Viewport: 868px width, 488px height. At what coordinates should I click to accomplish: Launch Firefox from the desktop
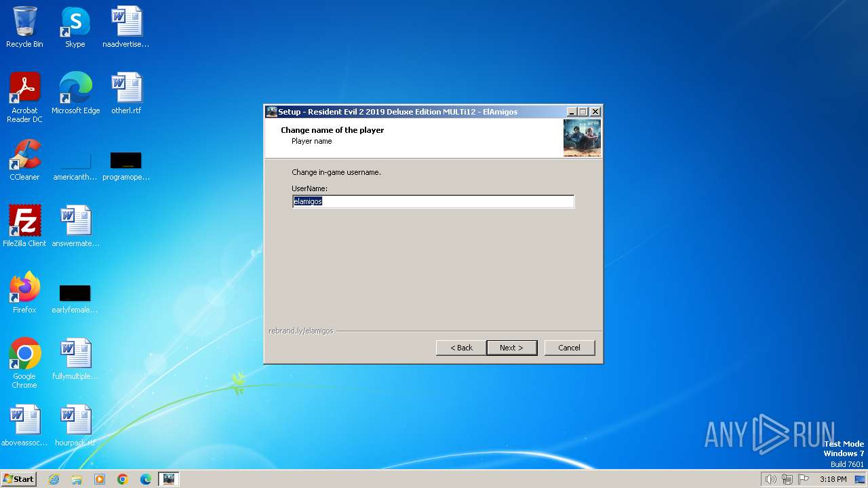point(24,293)
